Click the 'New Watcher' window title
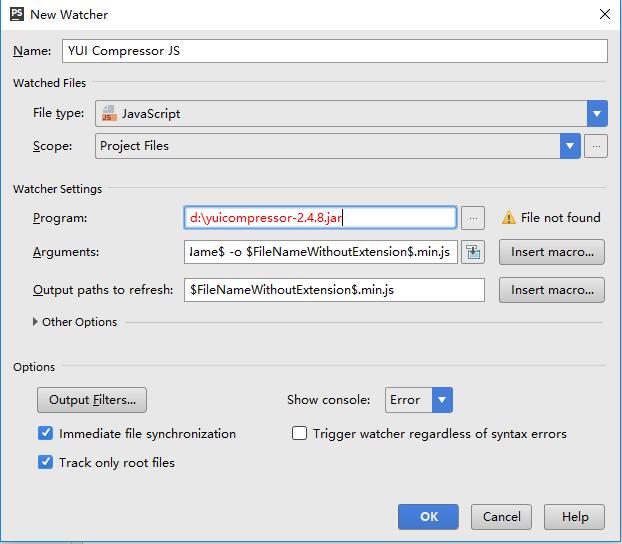Screen dimensions: 622x544 [69, 15]
